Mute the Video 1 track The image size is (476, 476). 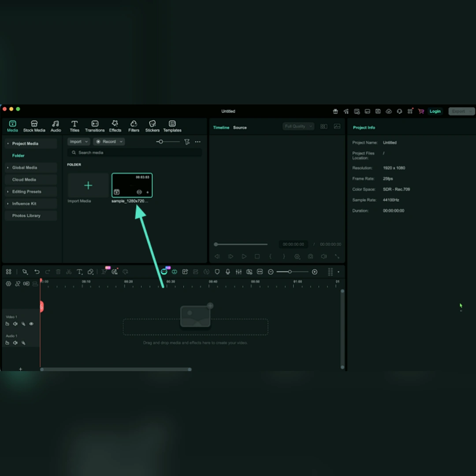pos(15,324)
